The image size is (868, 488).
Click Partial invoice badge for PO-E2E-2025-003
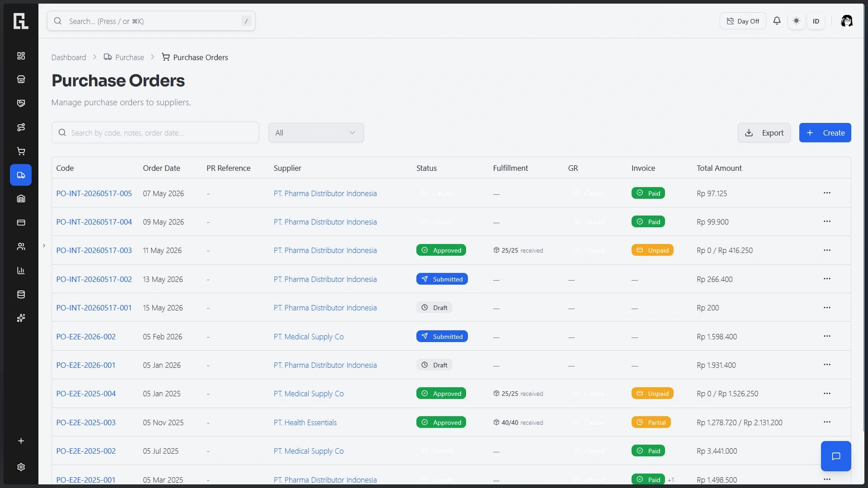point(651,422)
